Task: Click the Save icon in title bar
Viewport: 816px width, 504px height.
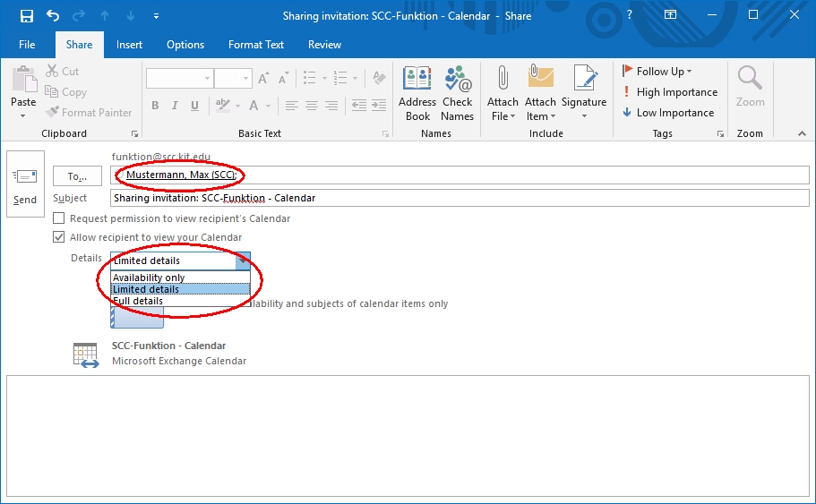Action: coord(27,16)
